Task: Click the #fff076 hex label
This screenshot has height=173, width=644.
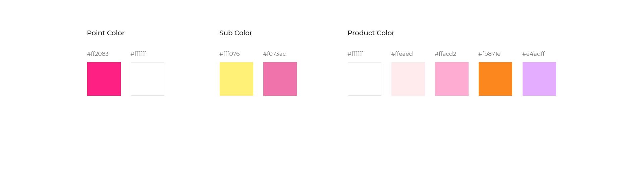Action: pyautogui.click(x=229, y=54)
